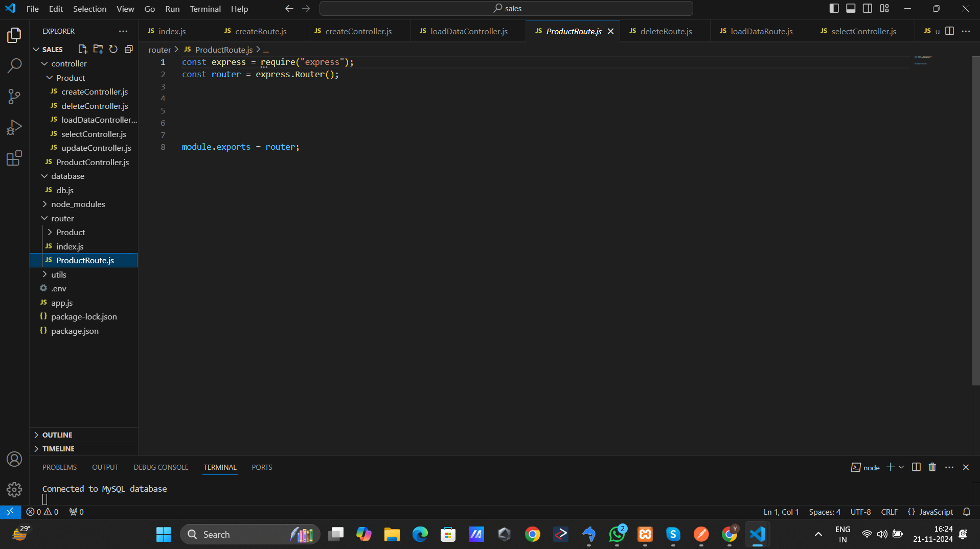Kill the terminal with trash icon
Viewport: 980px width, 549px height.
point(932,467)
